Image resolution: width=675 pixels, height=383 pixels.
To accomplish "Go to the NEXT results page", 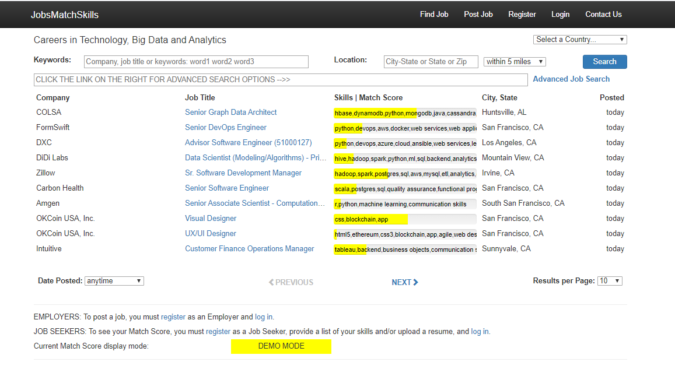I will click(x=405, y=282).
